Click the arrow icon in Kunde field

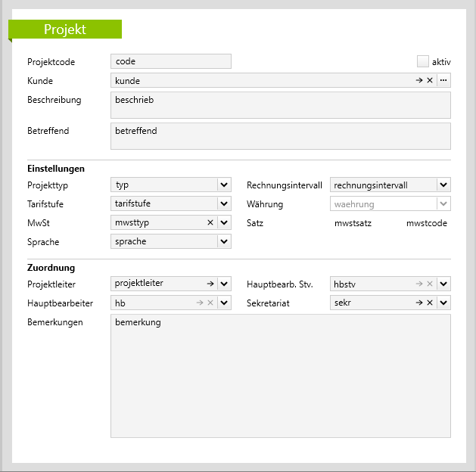419,80
